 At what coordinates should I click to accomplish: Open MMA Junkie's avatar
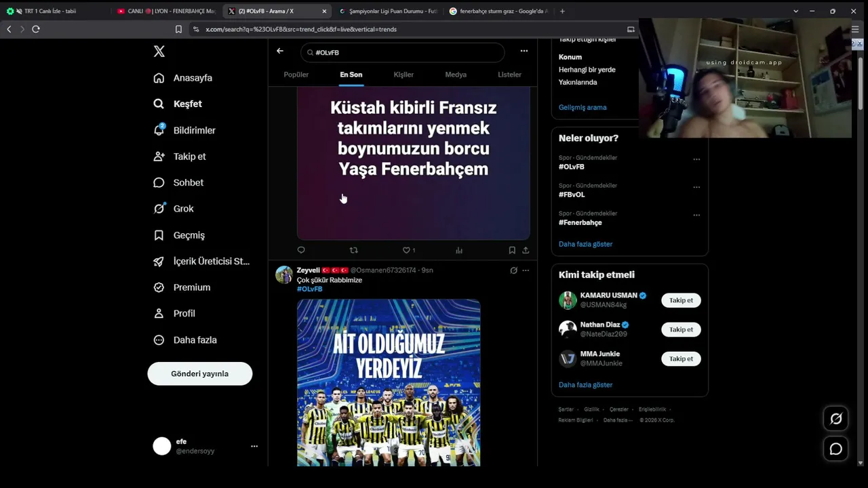568,359
